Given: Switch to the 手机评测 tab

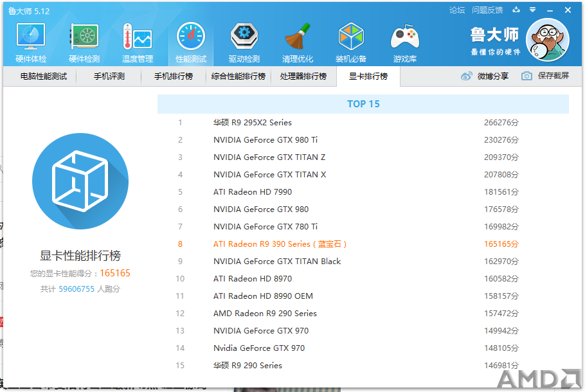Looking at the screenshot, I should coord(109,76).
